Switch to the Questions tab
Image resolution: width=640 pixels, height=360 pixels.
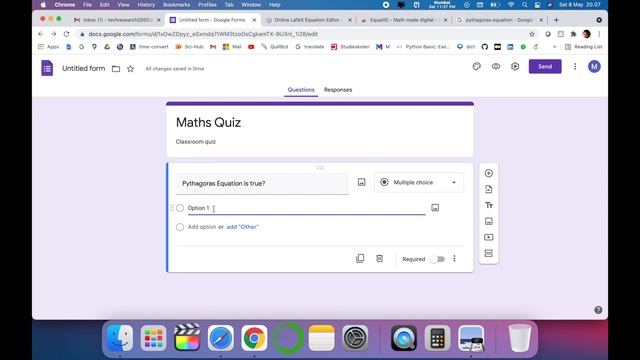(x=301, y=90)
